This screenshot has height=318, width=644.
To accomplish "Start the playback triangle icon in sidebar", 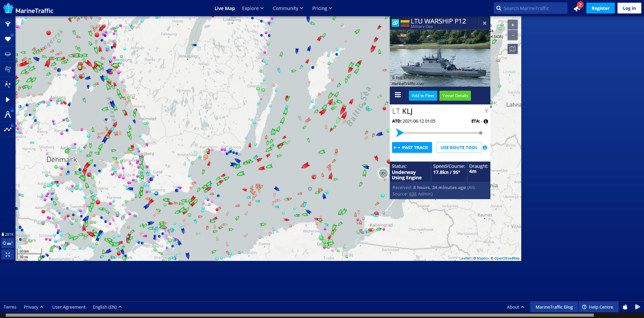I will point(8,99).
